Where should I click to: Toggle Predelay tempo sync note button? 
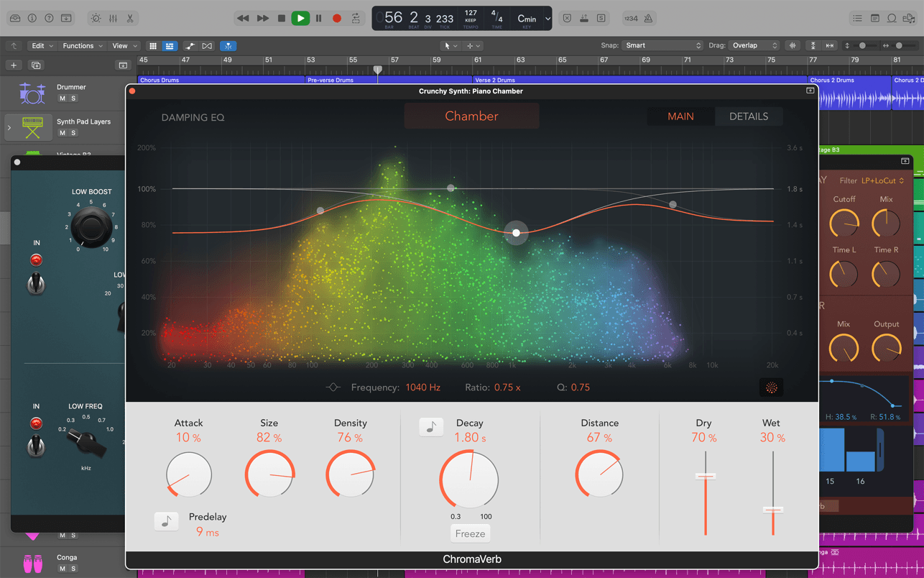[x=167, y=521]
